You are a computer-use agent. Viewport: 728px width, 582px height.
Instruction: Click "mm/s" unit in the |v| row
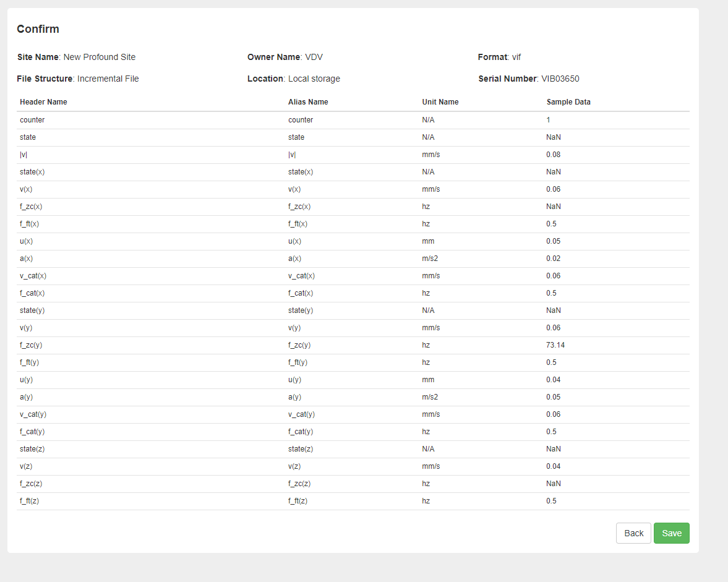click(x=431, y=155)
